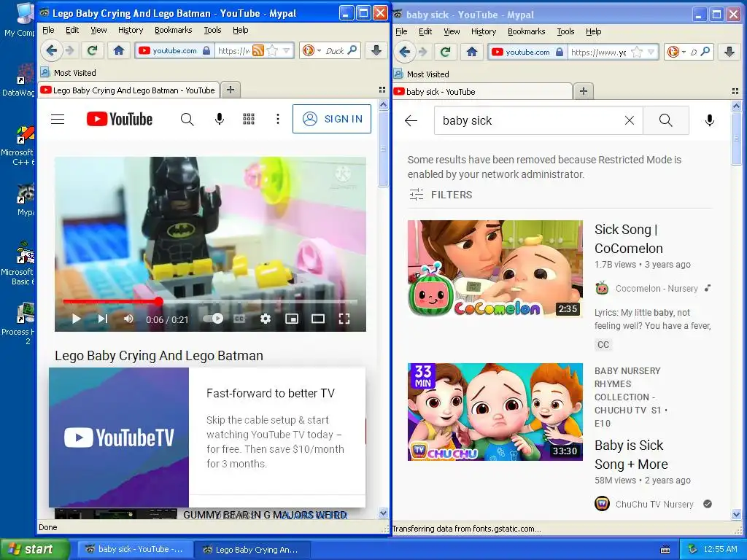747x560 pixels.
Task: Open History menu in left browser
Action: (131, 30)
